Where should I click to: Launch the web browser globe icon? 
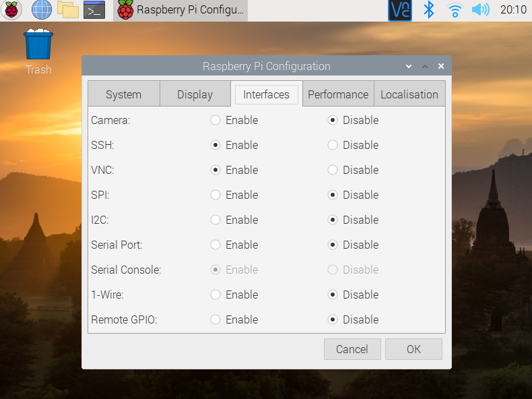coord(42,10)
